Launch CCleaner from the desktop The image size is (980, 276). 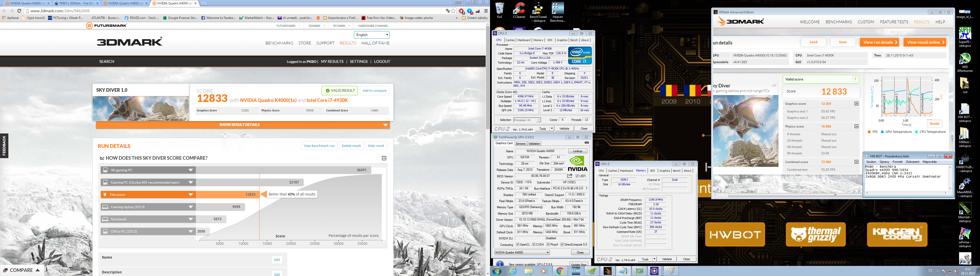(x=519, y=10)
